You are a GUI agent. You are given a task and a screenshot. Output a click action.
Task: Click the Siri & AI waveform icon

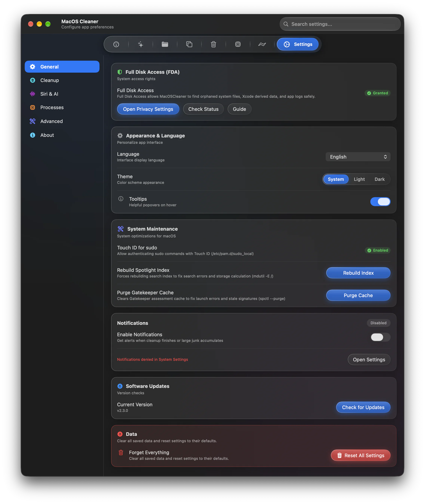pyautogui.click(x=33, y=94)
